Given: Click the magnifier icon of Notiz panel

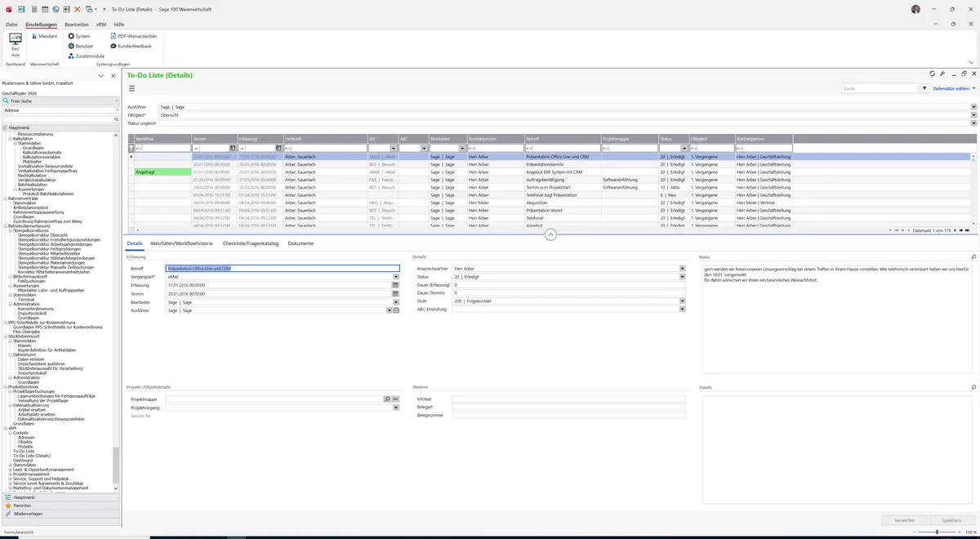Looking at the screenshot, I should pos(973,257).
